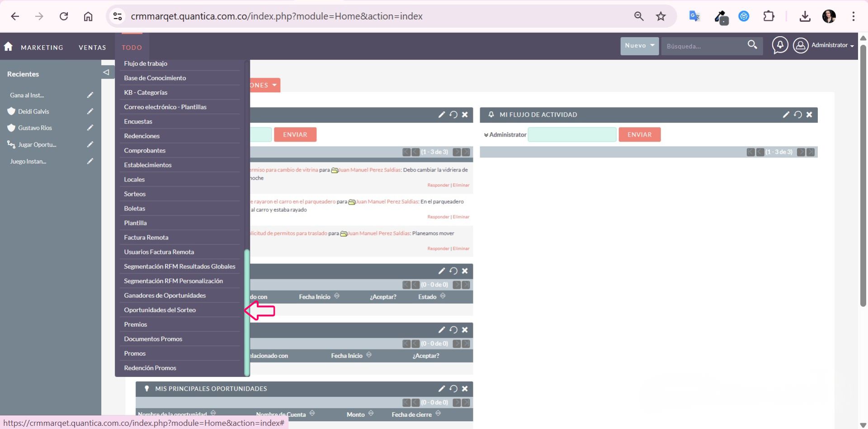Edit the Deidi Galvis recent record
The height and width of the screenshot is (429, 868).
tap(90, 111)
